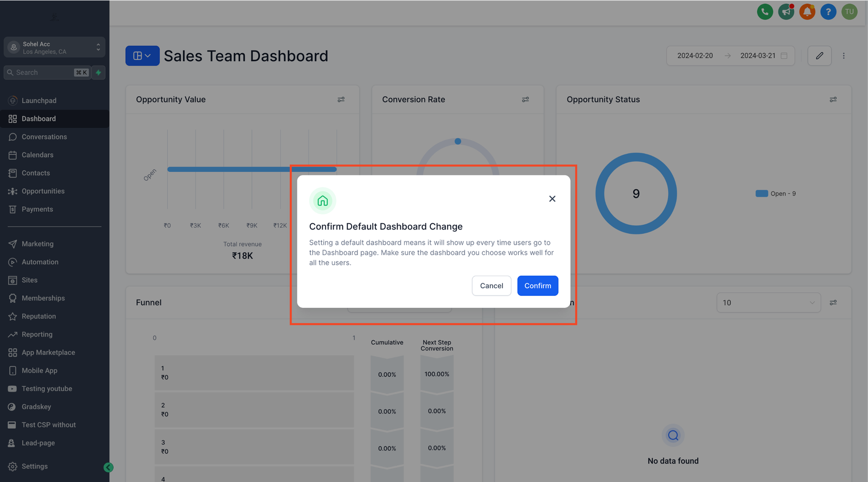Click the green quick action lightning icon
The width and height of the screenshot is (868, 482).
point(99,72)
